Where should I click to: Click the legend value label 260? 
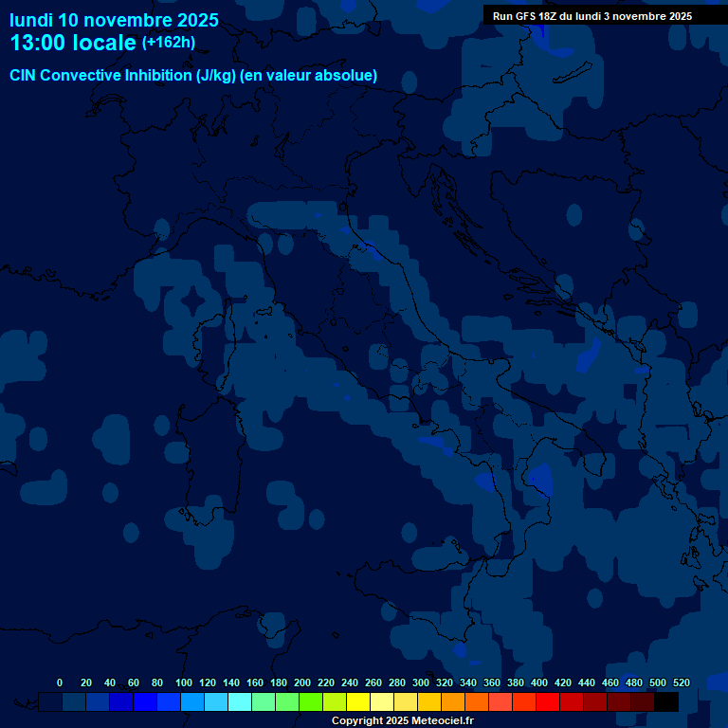pyautogui.click(x=373, y=682)
